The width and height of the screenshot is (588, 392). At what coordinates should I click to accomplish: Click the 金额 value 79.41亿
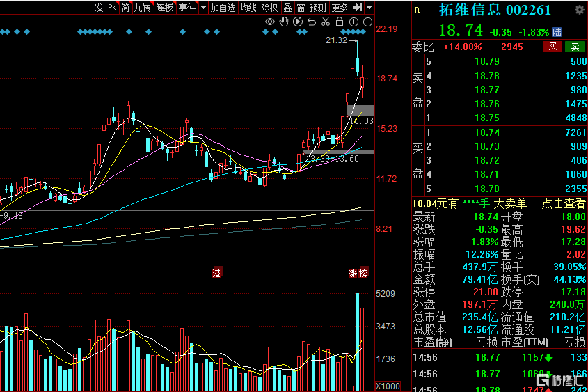pos(479,279)
